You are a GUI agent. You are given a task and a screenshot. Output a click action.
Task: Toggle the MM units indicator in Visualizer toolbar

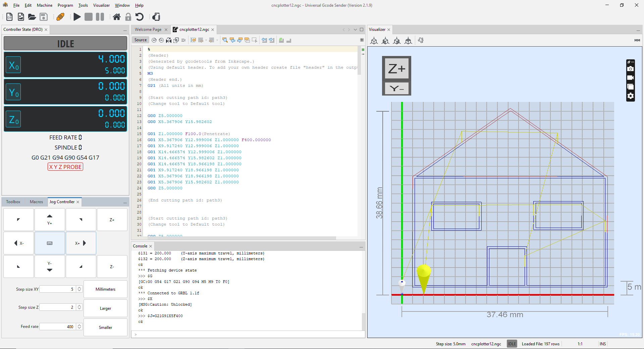(637, 40)
